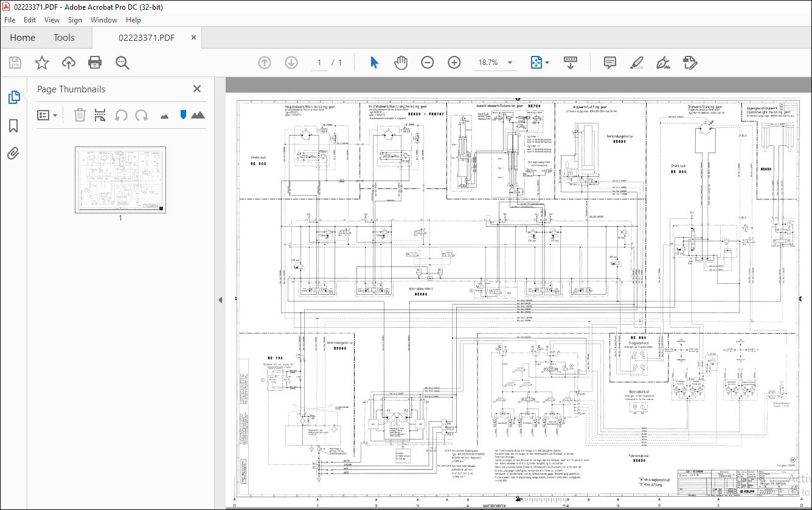
Task: Open the Attachments paperclip panel
Action: pyautogui.click(x=13, y=153)
